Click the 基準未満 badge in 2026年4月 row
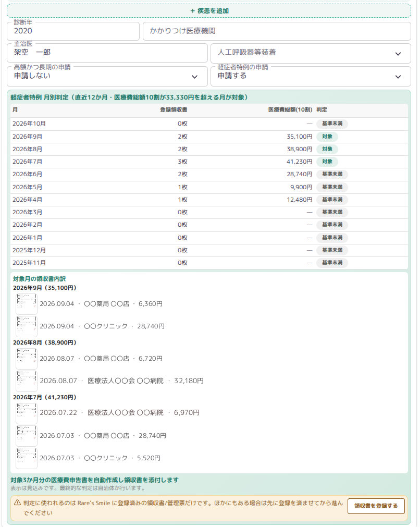This screenshot has width=420, height=527. pyautogui.click(x=332, y=200)
